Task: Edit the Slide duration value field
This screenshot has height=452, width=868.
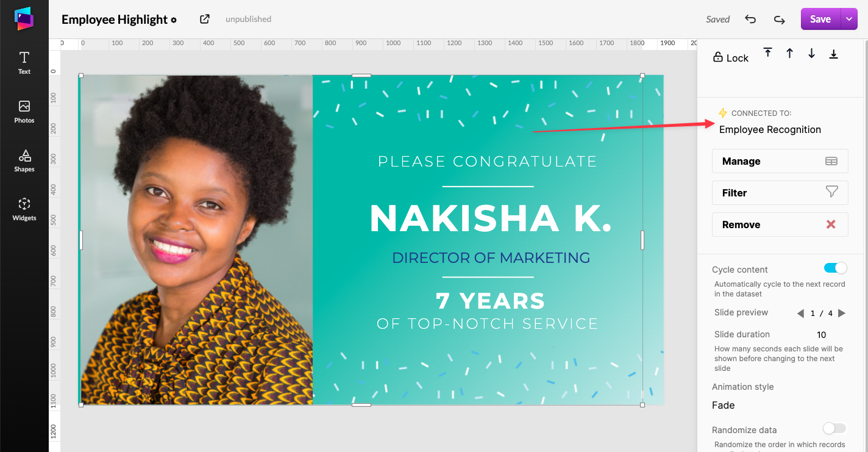Action: coord(822,334)
